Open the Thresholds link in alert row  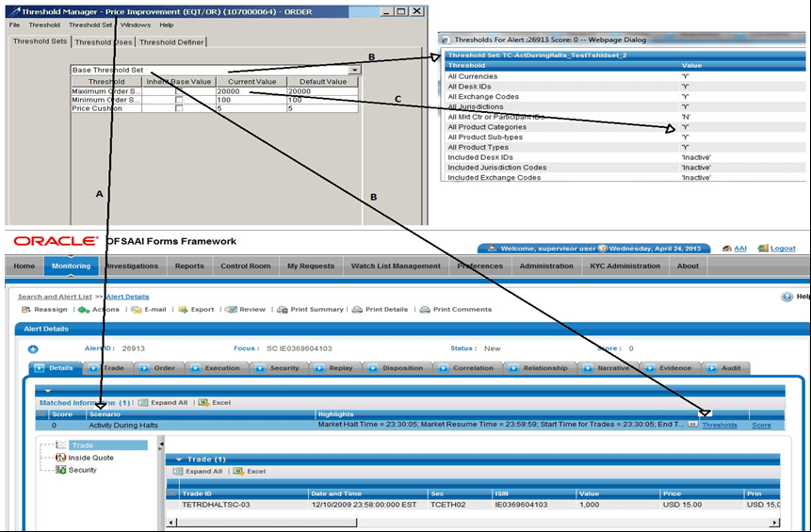720,425
